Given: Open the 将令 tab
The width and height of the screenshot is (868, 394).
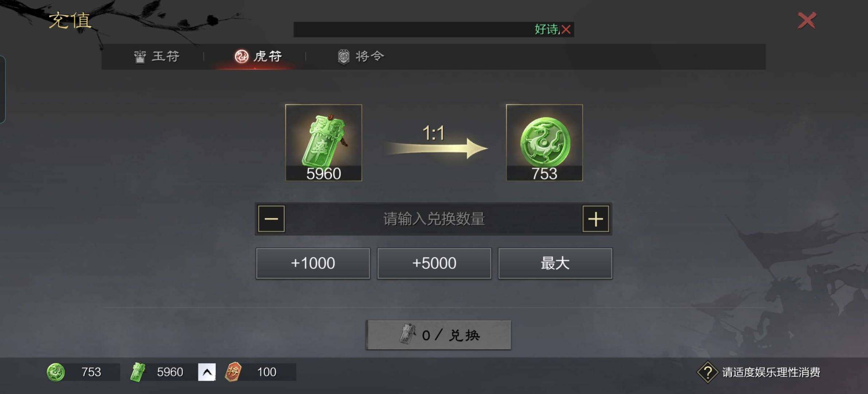Looking at the screenshot, I should click(x=361, y=56).
